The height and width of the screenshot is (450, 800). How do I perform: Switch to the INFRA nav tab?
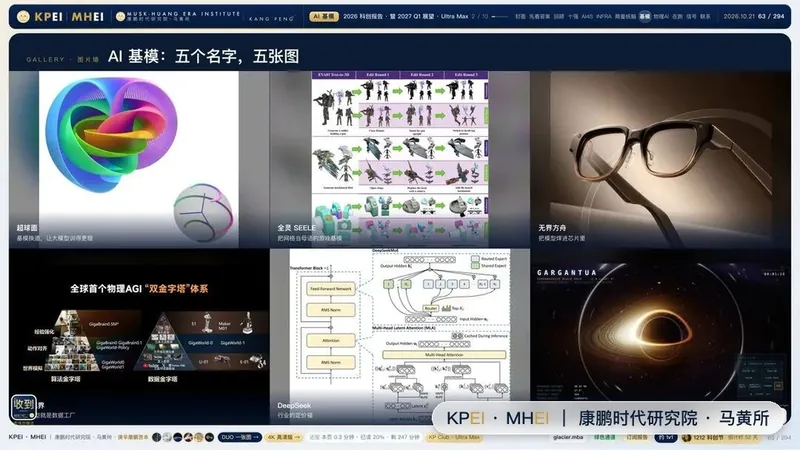[x=604, y=16]
